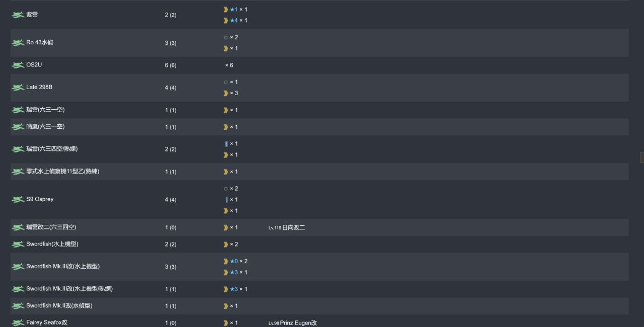The width and height of the screenshot is (644, 327).
Task: Click the gold proficiency chevron in 晴嵐(六三一空) row
Action: [x=226, y=127]
